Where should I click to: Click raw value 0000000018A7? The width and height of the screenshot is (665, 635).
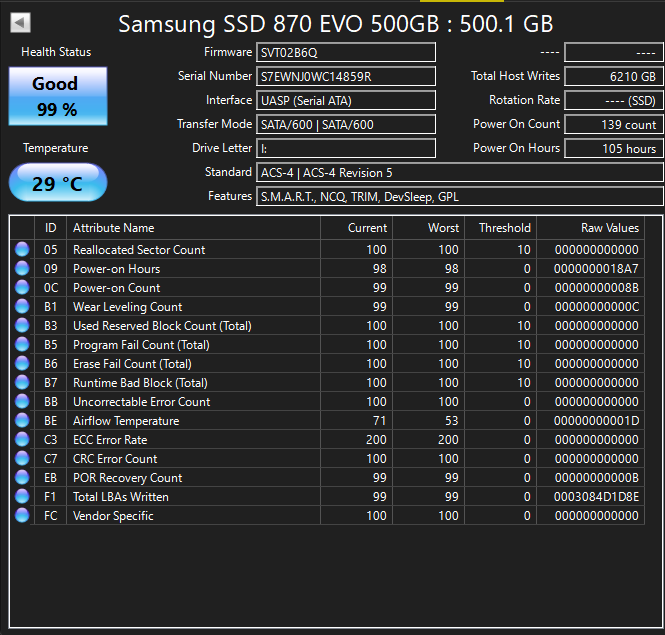click(596, 269)
